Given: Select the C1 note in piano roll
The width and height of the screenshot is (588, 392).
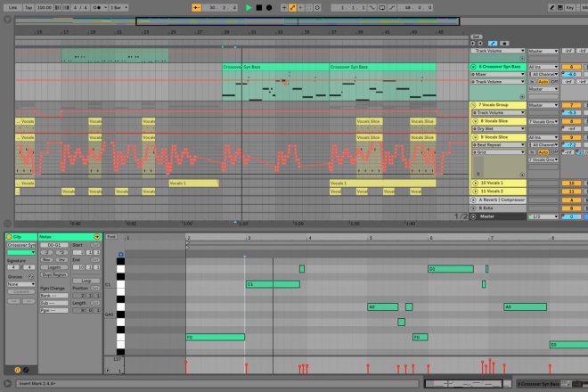Looking at the screenshot, I should click(273, 284).
